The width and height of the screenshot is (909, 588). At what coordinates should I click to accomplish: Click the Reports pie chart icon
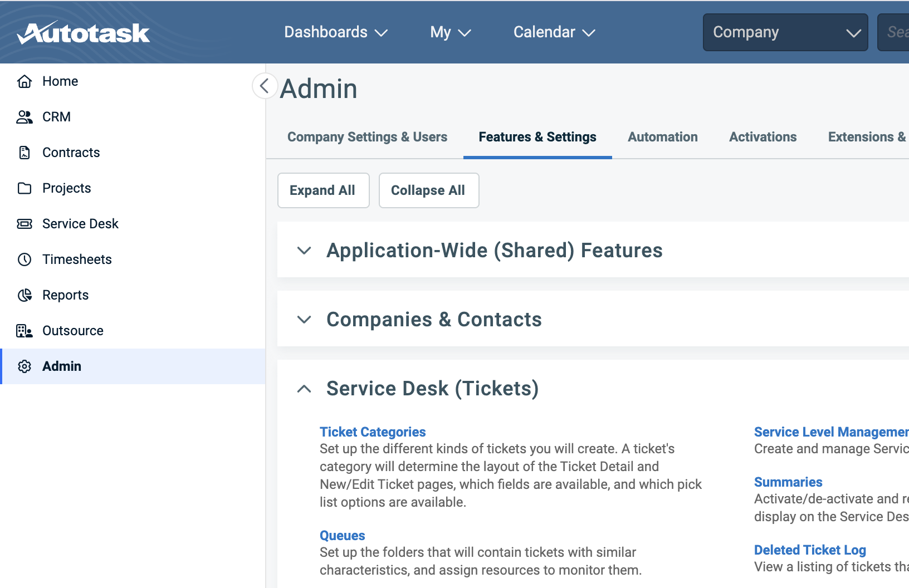point(25,295)
